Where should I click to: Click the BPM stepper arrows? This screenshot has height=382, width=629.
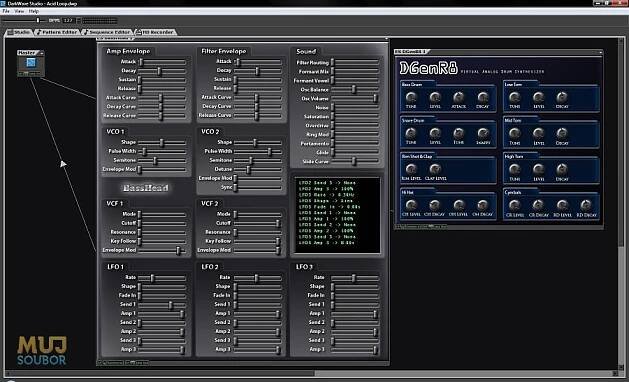78,20
